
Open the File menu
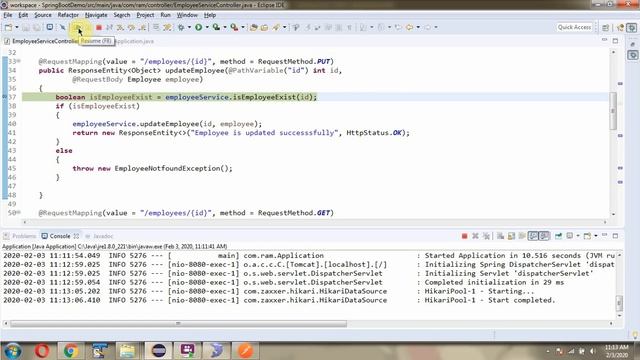8,15
